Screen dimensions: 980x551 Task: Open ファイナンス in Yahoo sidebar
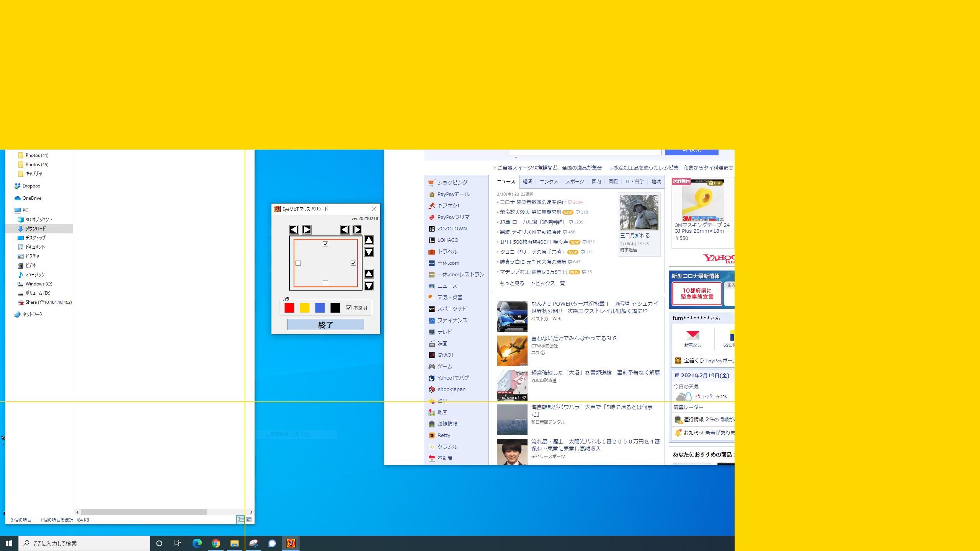pyautogui.click(x=452, y=320)
